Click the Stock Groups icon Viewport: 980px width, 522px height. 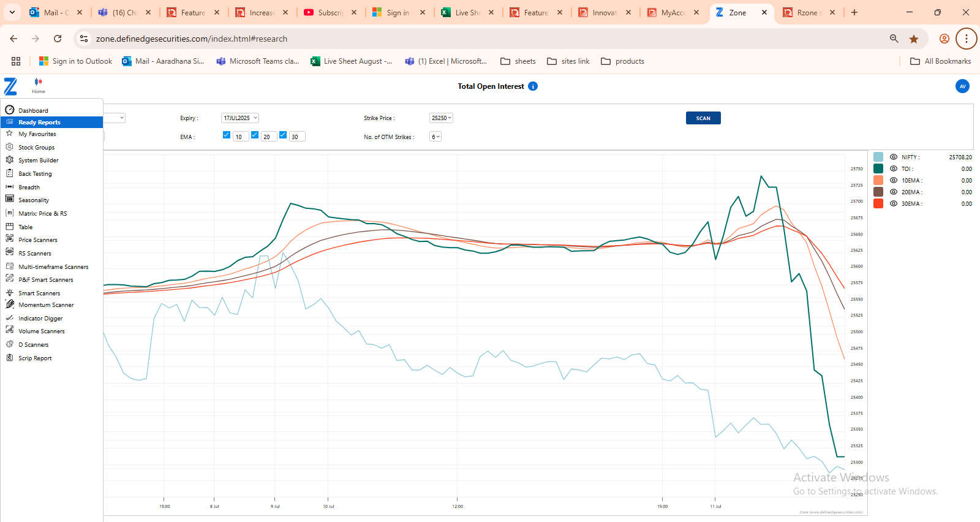click(x=10, y=146)
